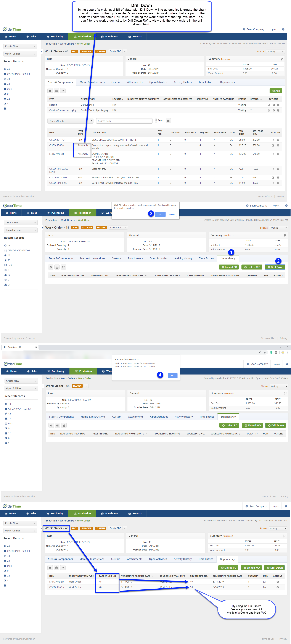Viewport: 291px width, 644px height.
Task: Bookmark page with browser star icon
Action: point(265,352)
